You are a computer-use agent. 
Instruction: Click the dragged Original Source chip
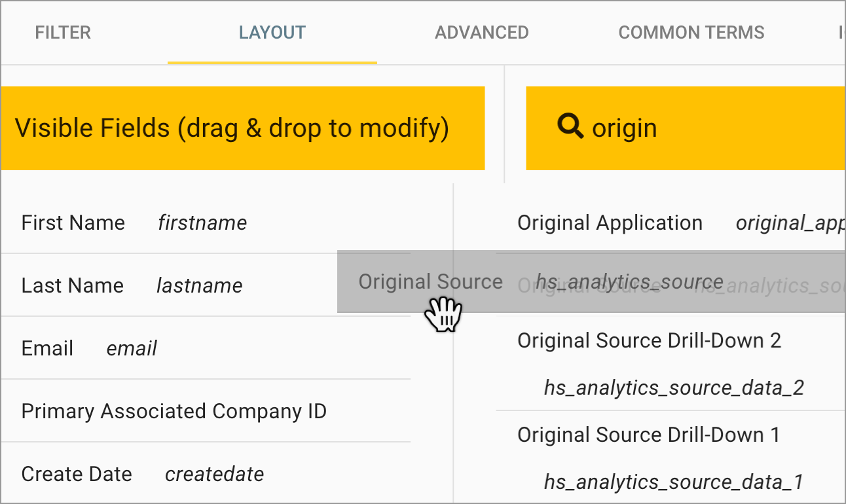click(x=430, y=281)
